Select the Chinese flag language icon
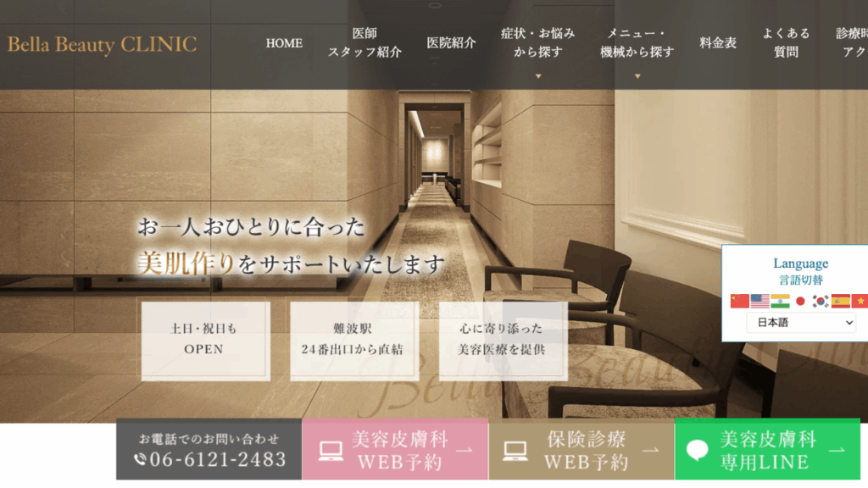 (739, 301)
